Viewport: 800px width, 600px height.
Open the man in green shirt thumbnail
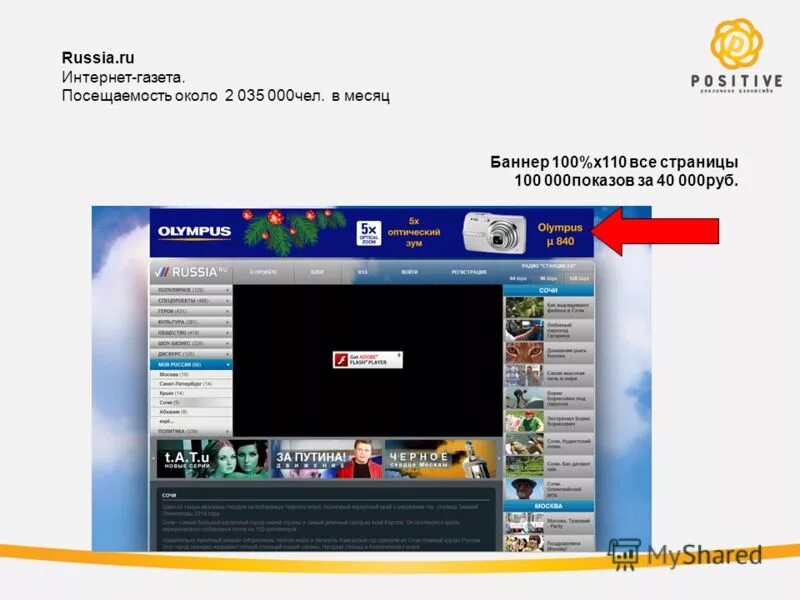524,421
